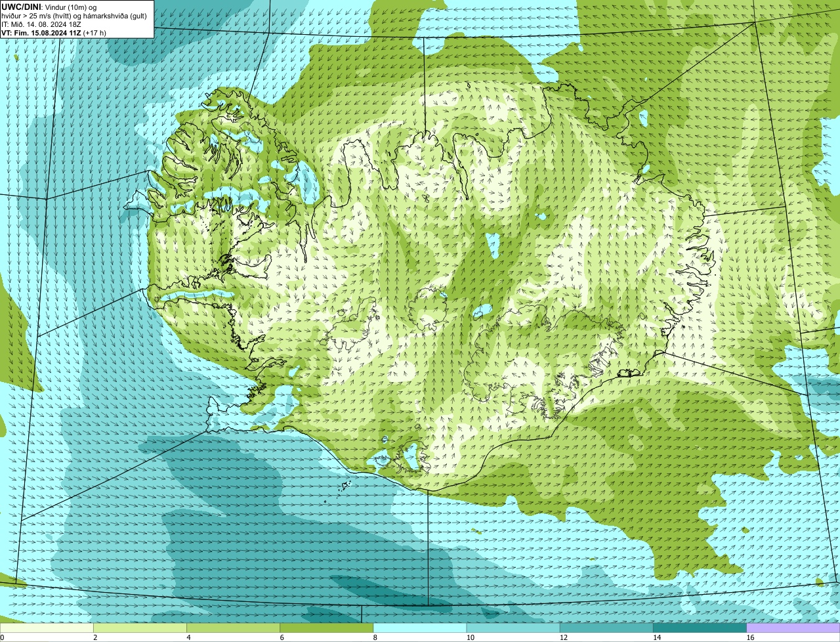Click the "10" label on the wind scale
Screen dimensions: 840x642
coord(470,637)
